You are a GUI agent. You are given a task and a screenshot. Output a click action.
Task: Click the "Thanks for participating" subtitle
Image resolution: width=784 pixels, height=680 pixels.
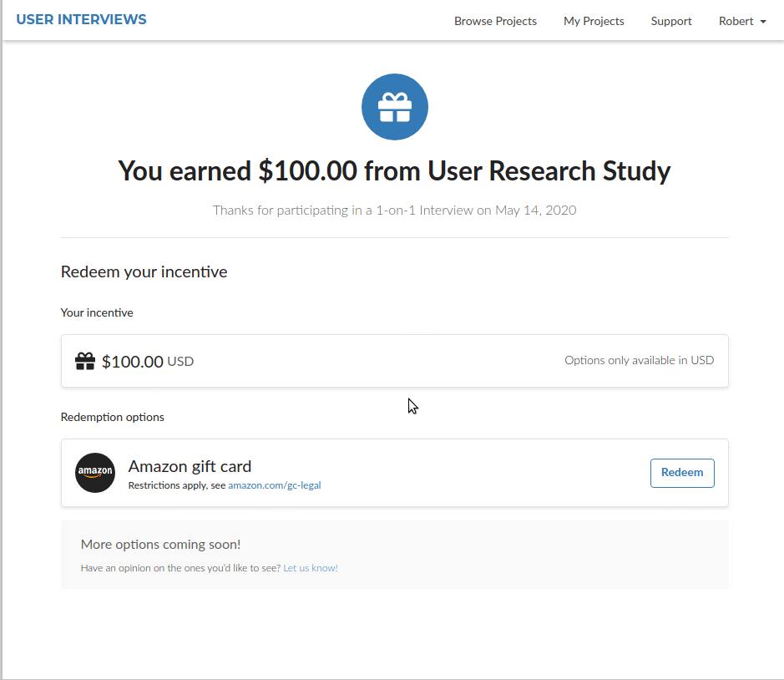[x=394, y=210]
